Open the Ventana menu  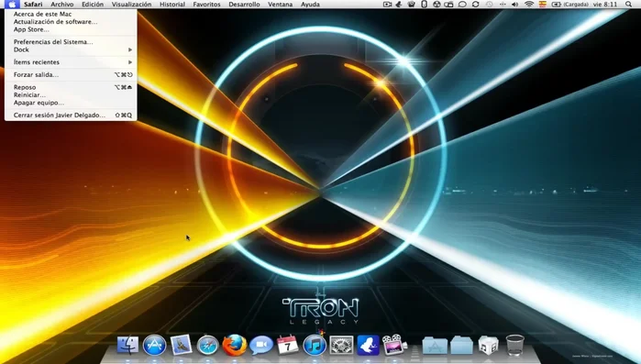280,5
